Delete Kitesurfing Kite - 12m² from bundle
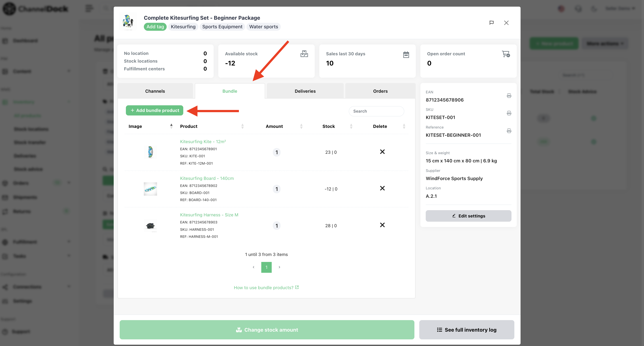Viewport: 644px width, 346px height. tap(382, 152)
